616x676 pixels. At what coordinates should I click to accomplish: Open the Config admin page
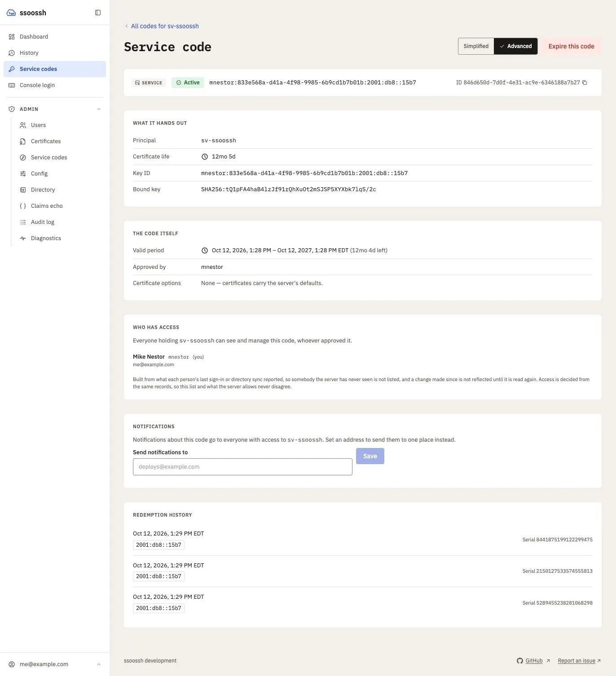click(x=60, y=174)
